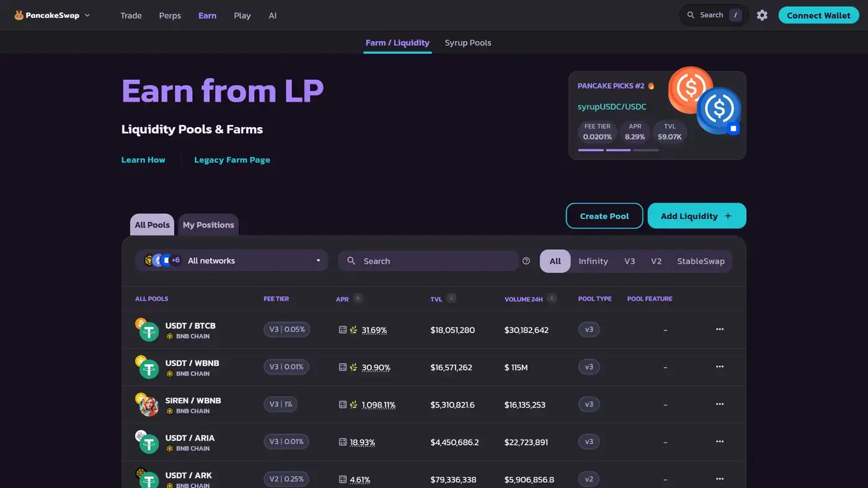Filter pools by Infinity type
The width and height of the screenshot is (868, 488).
[x=593, y=261]
